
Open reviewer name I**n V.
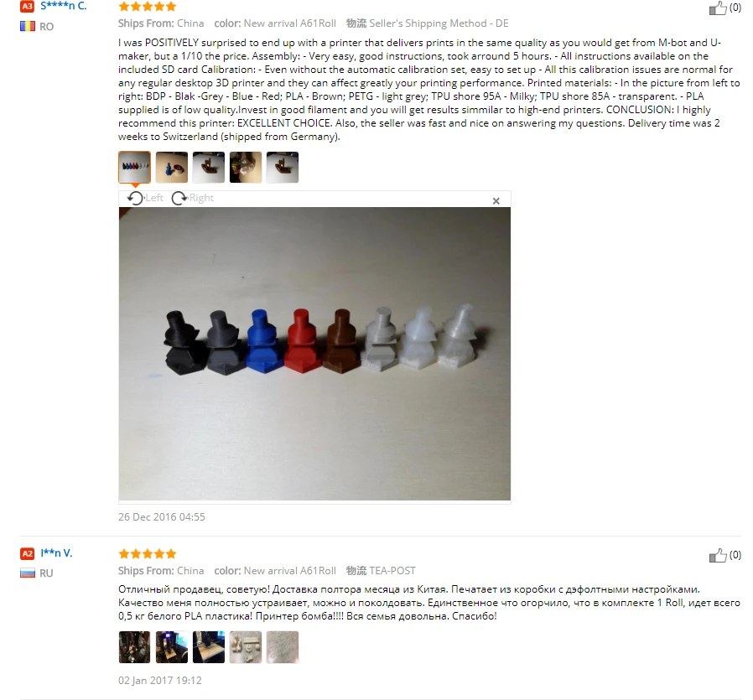(56, 553)
